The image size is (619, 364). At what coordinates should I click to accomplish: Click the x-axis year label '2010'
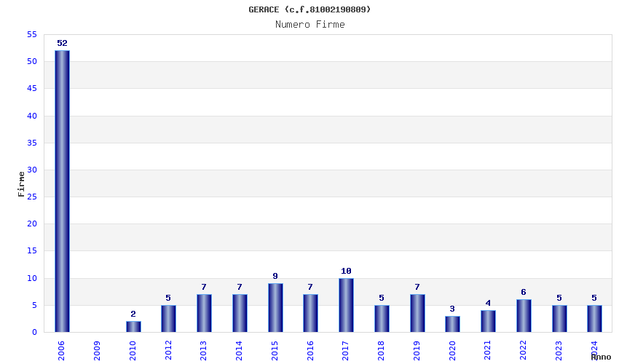pyautogui.click(x=133, y=351)
